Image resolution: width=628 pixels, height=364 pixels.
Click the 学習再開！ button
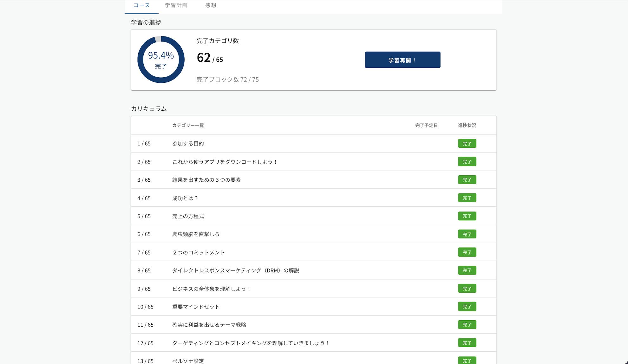pos(402,60)
